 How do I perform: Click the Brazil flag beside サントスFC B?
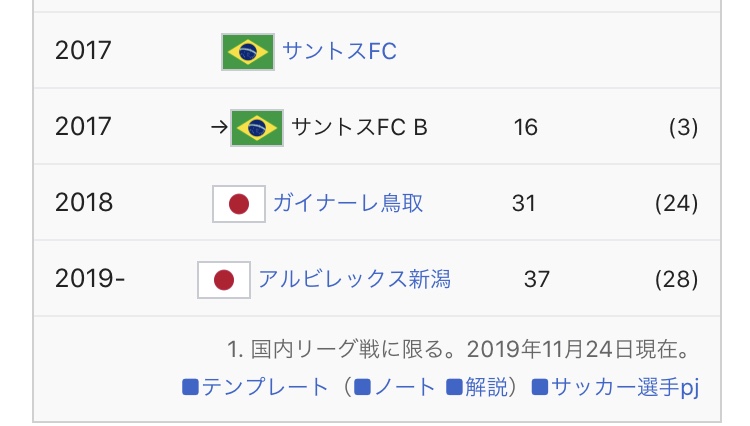(257, 128)
